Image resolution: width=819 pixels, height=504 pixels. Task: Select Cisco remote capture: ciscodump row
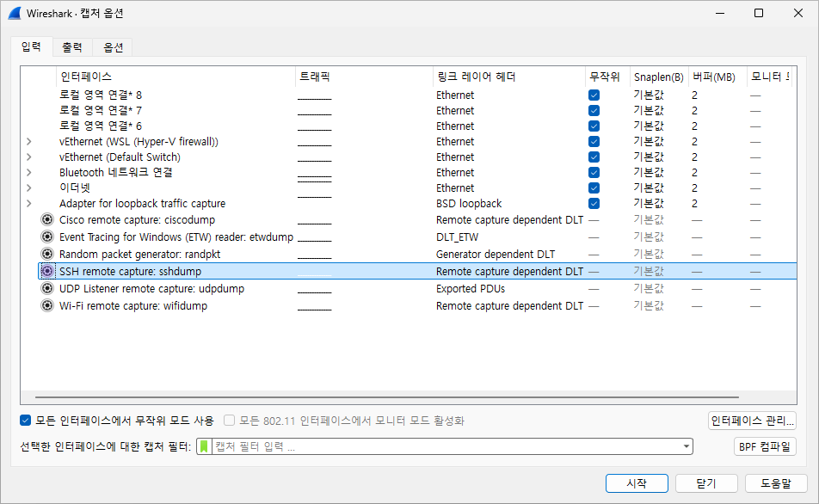(x=409, y=219)
